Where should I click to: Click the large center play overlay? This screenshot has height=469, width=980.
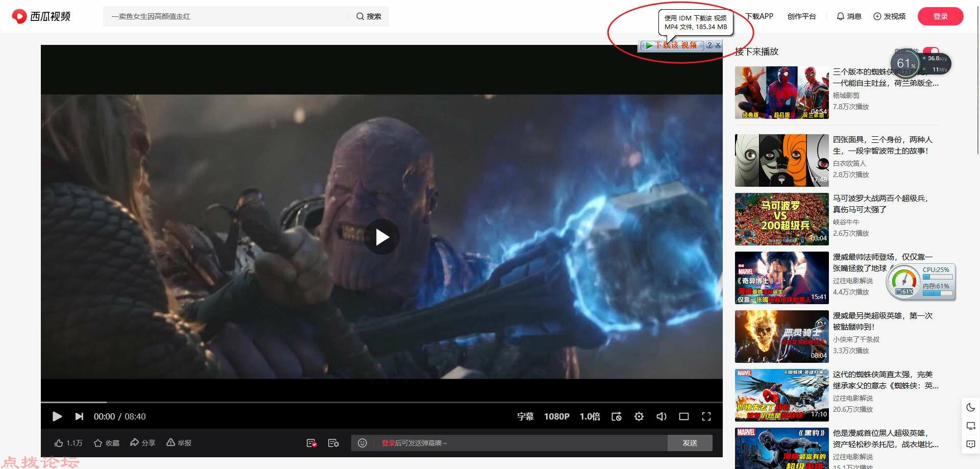point(382,237)
